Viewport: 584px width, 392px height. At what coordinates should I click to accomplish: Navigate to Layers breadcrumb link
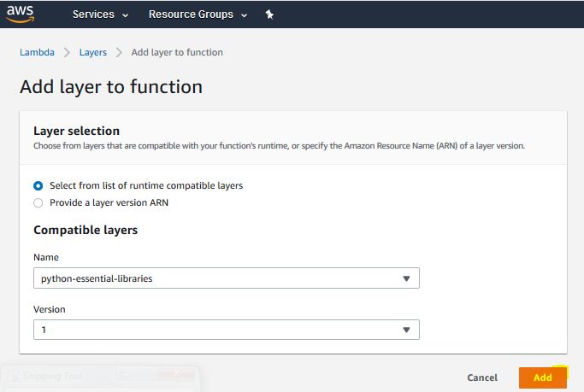coord(93,52)
